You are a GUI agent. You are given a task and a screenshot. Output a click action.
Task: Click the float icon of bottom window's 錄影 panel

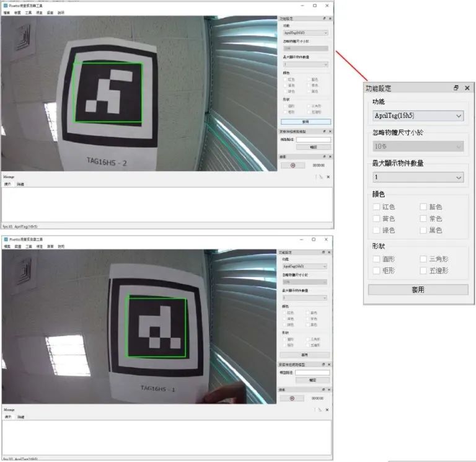(324, 389)
